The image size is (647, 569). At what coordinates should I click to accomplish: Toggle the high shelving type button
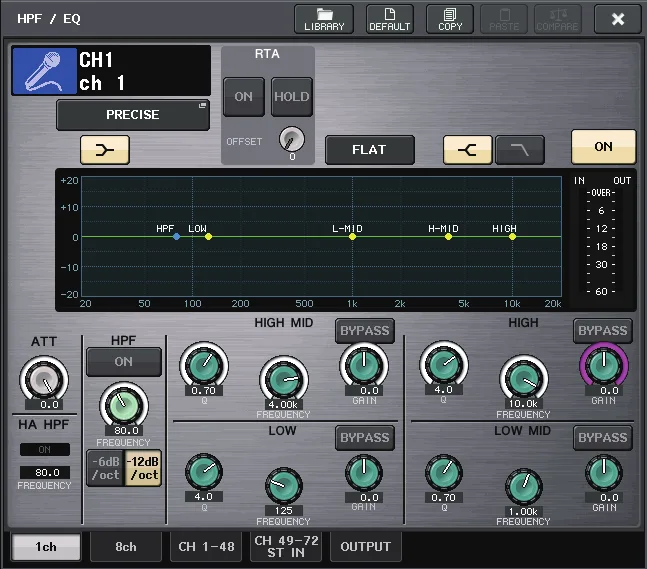pyautogui.click(x=468, y=150)
